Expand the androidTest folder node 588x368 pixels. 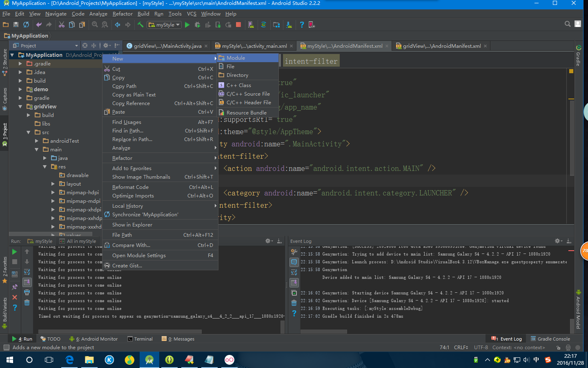[x=37, y=141]
